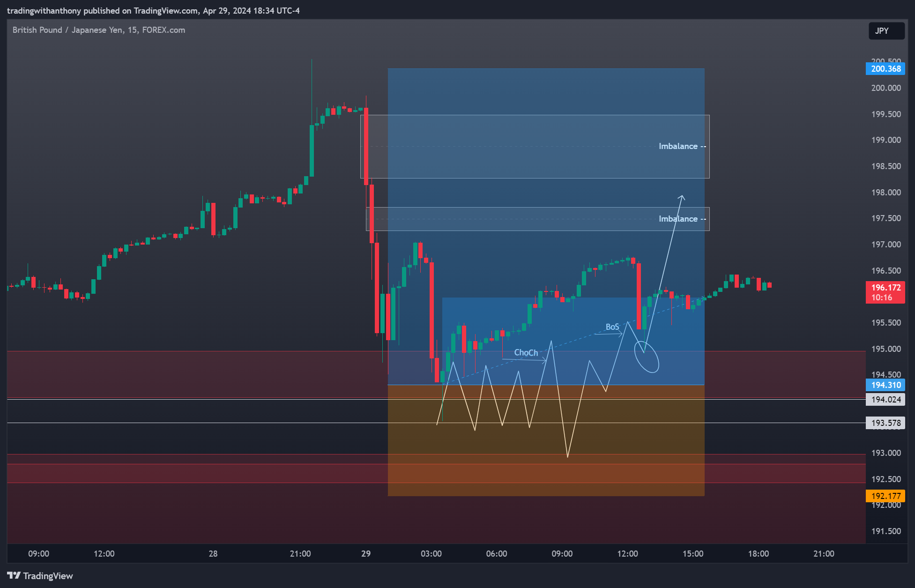
Task: Click the date 28 on time axis
Action: [213, 554]
